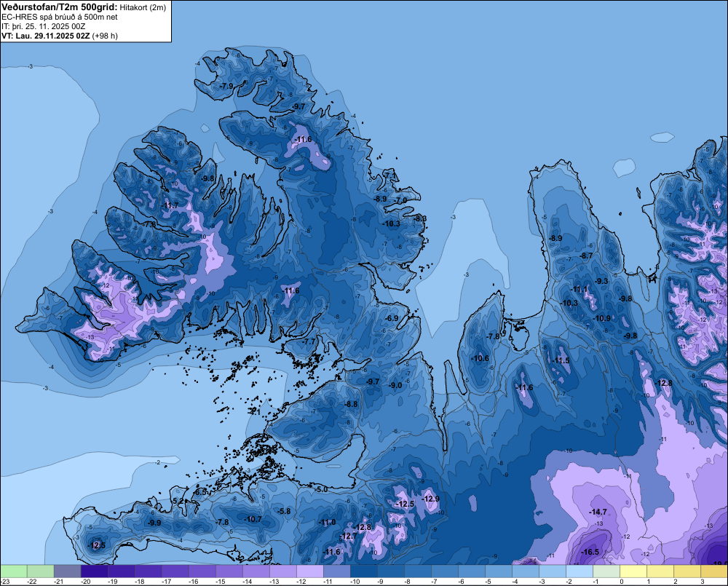Click the darkest purple swatch above the -20 label
The height and width of the screenshot is (586, 728).
94,571
